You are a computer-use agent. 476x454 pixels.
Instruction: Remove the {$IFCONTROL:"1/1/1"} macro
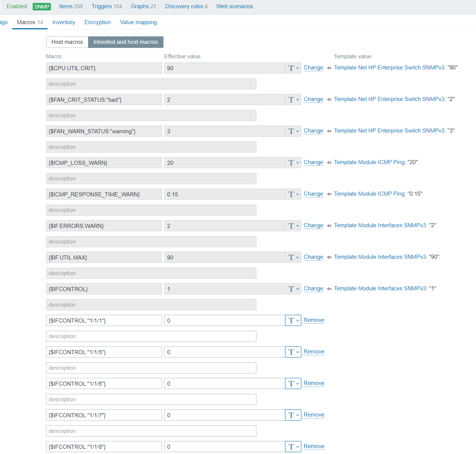pos(314,320)
